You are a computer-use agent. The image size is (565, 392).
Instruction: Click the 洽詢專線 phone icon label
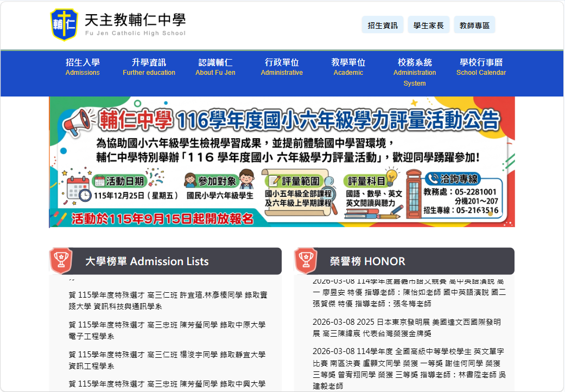pyautogui.click(x=453, y=178)
